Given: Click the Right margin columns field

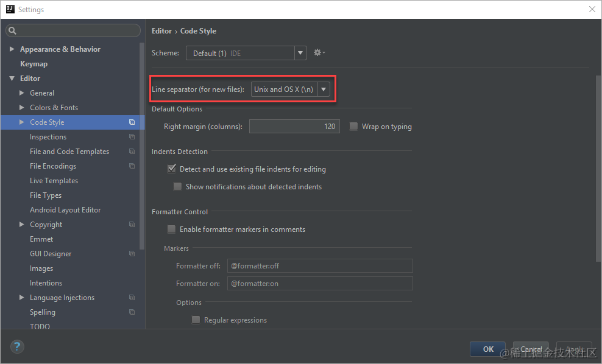Looking at the screenshot, I should [294, 126].
